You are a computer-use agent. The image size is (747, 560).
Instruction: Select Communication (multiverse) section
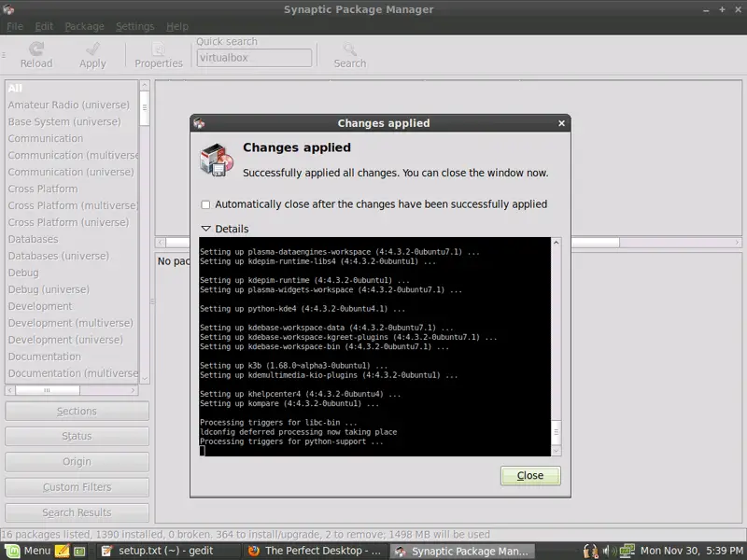(72, 155)
